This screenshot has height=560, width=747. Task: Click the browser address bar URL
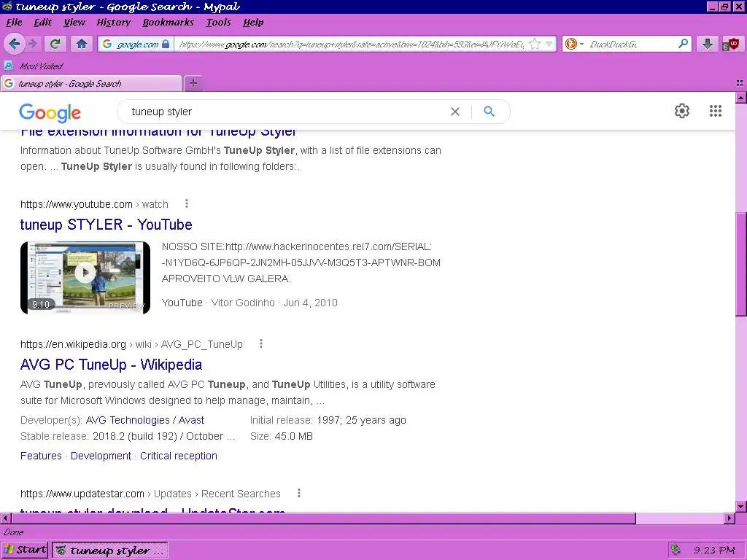click(352, 44)
